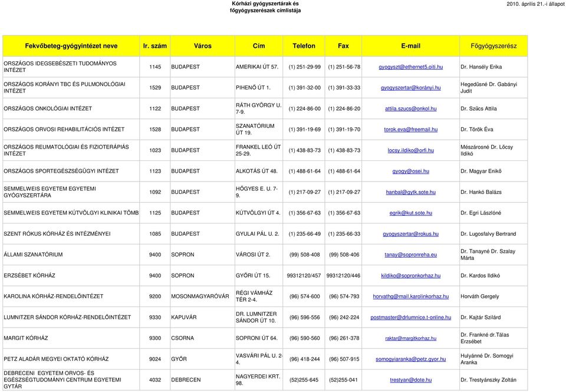Open the kildiko@sopronkorhaz.hu email link

(x=410, y=275)
